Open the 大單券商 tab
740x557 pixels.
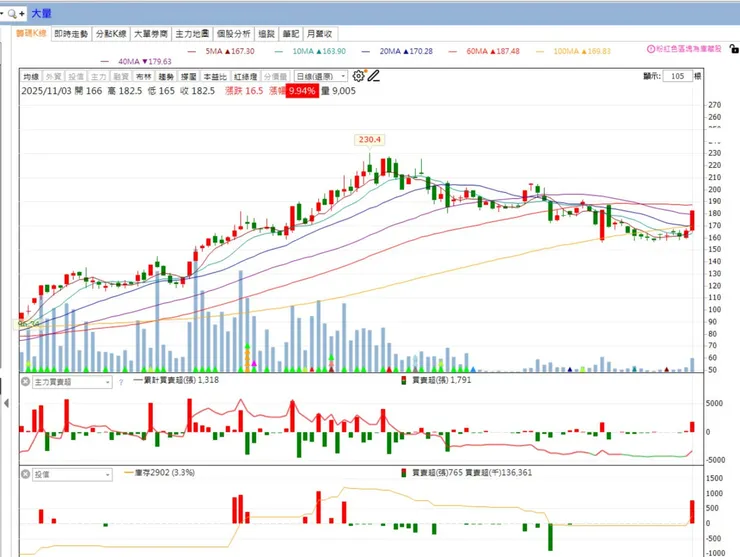coord(151,34)
